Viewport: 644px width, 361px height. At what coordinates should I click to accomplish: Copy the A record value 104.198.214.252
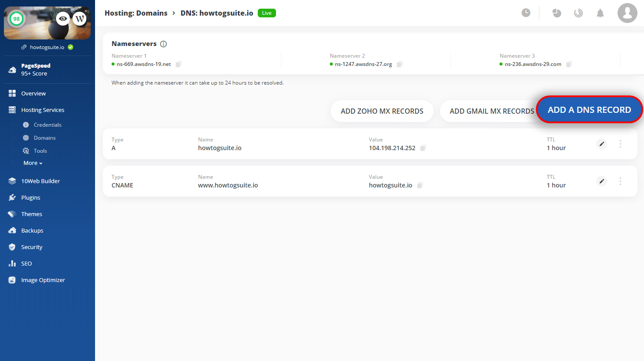(423, 148)
